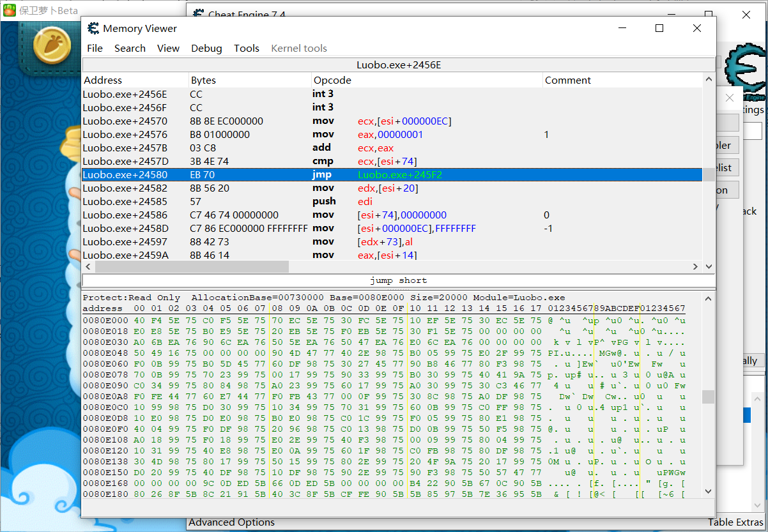The width and height of the screenshot is (768, 532).
Task: Click the Memory Viewer title bar icon
Action: (93, 28)
